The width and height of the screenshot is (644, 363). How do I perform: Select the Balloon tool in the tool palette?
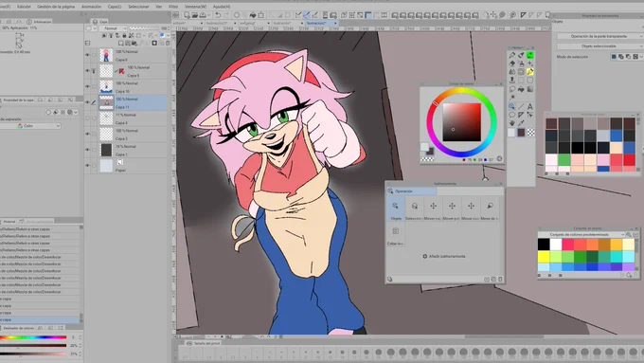pyautogui.click(x=512, y=115)
